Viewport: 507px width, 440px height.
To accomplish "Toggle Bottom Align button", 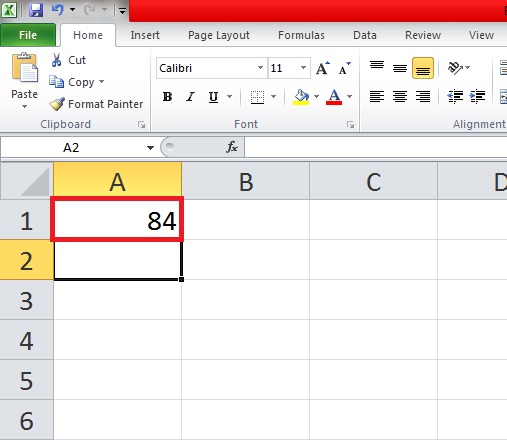I will click(x=423, y=68).
